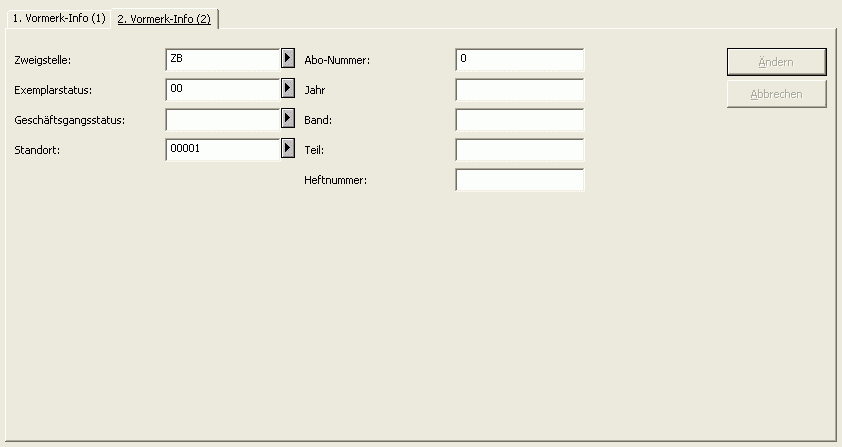
Task: Select the 2. Vormerk-Info (2) tab
Action: point(164,19)
